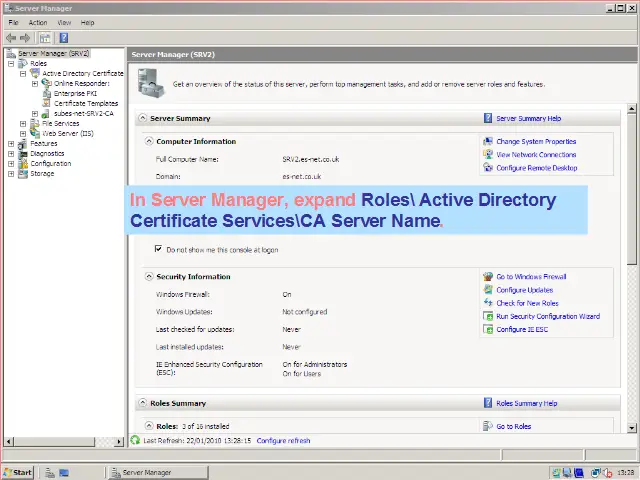
Task: Click the Roles node icon in tree
Action: [x=23, y=63]
